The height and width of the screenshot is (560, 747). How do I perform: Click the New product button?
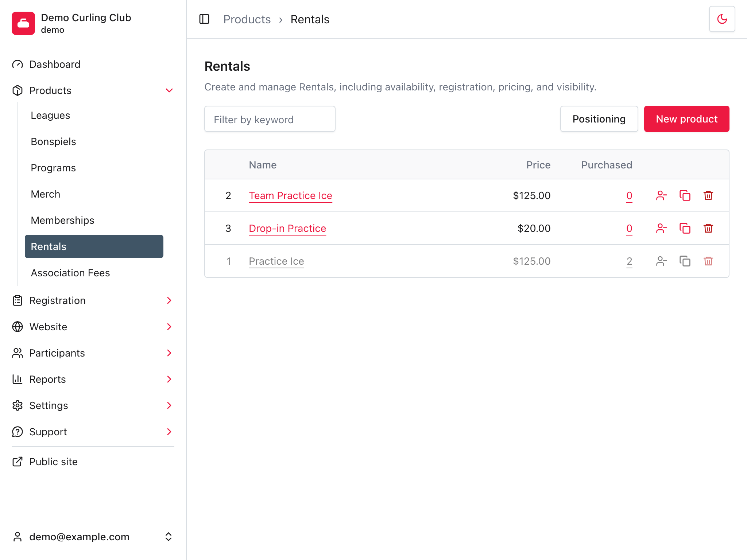coord(686,119)
